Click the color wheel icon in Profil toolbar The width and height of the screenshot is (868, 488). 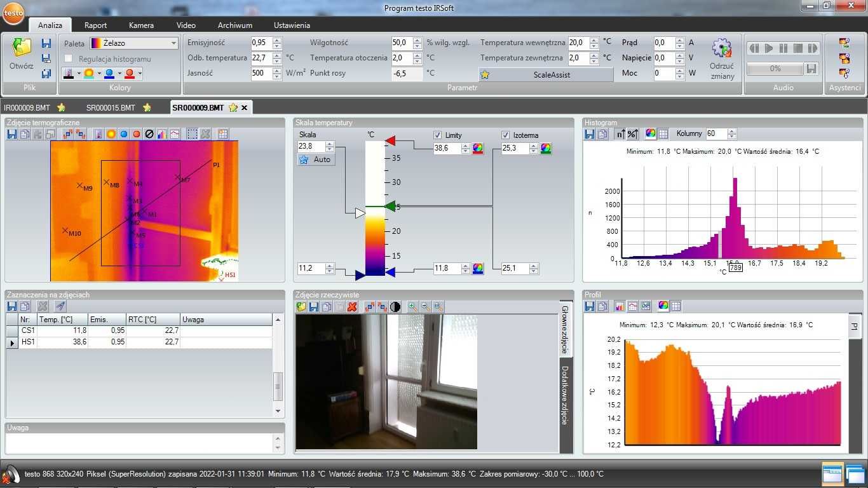663,306
